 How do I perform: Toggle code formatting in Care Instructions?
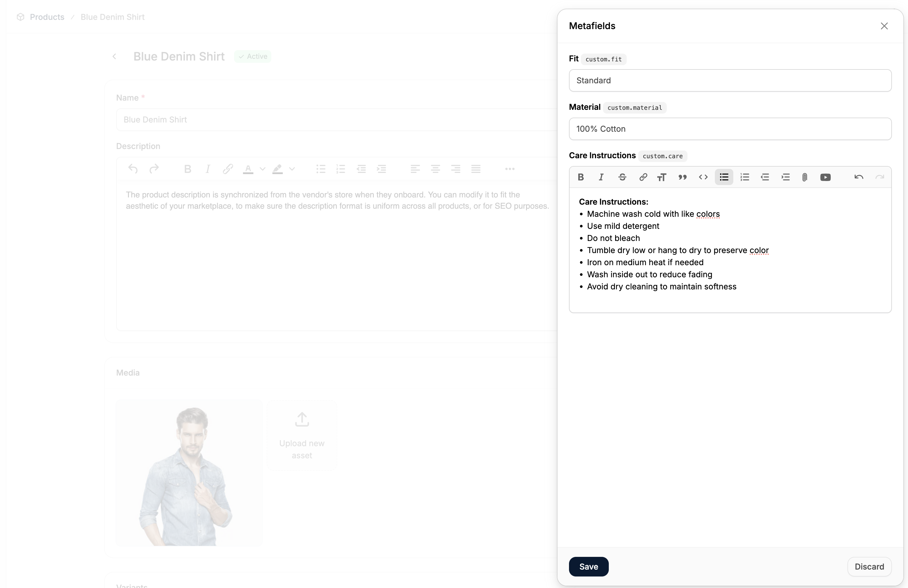click(x=703, y=177)
